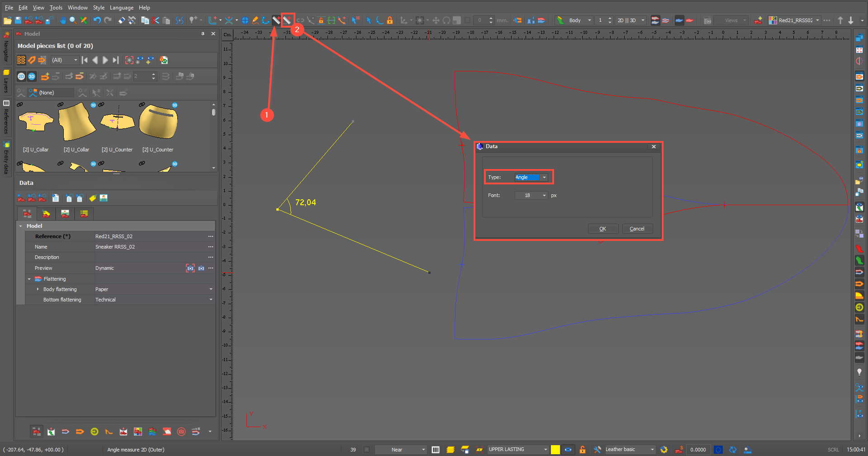Select the Eraser tool

click(x=121, y=20)
